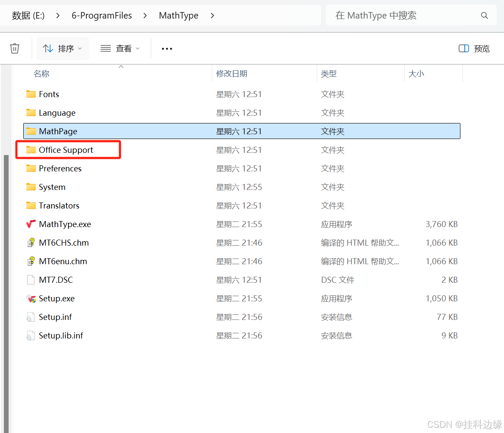The image size is (504, 433).
Task: Select the MT6enu.chm file name
Action: (x=63, y=262)
